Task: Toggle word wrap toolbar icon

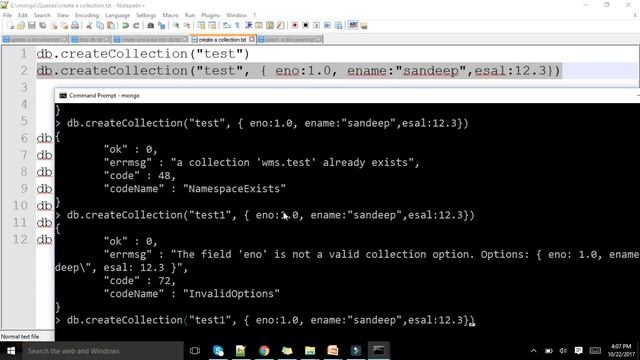Action: click(x=227, y=25)
